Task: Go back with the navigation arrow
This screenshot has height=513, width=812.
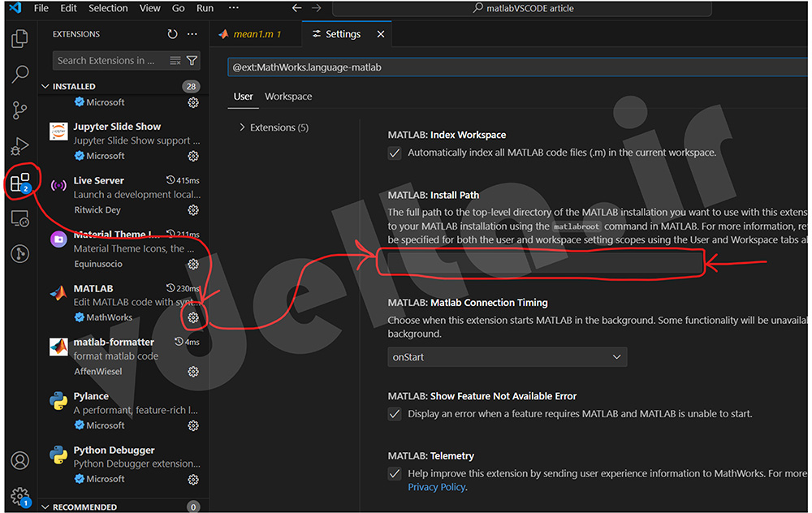Action: pyautogui.click(x=296, y=8)
